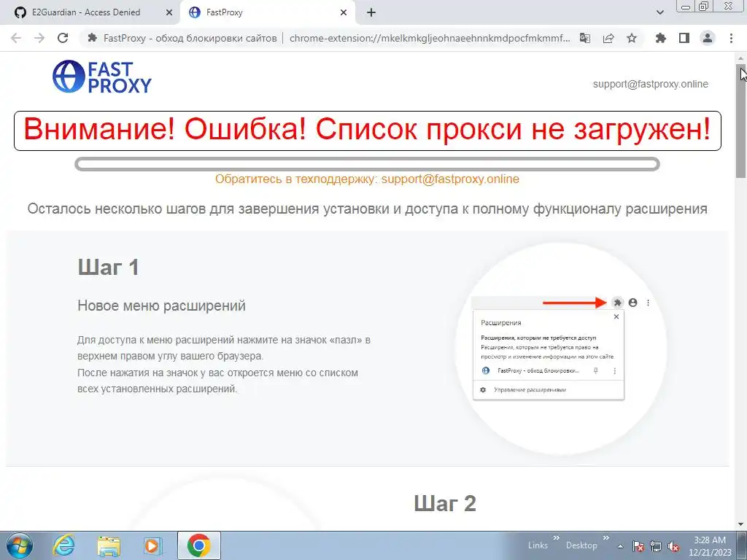Click the Step 1 extensions menu illustration
The height and width of the screenshot is (560, 747).
pos(561,349)
